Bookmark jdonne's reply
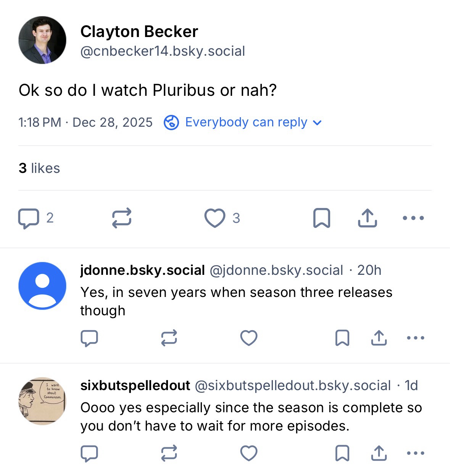This screenshot has height=476, width=450. tap(342, 338)
